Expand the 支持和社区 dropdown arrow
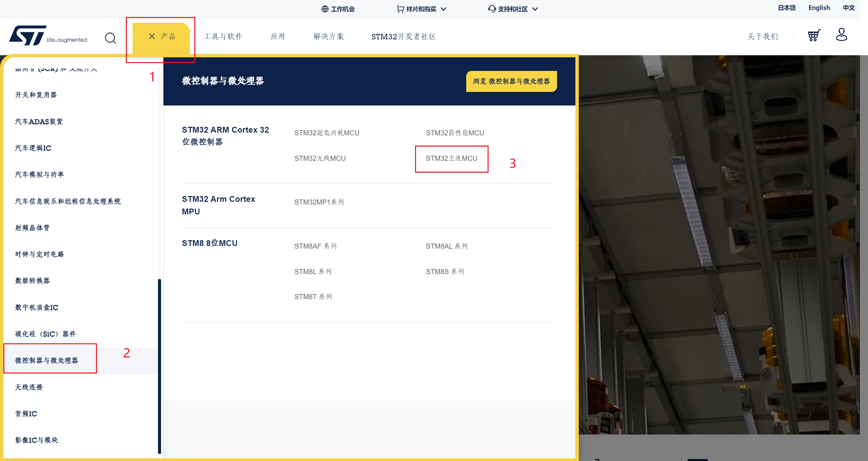 click(535, 9)
